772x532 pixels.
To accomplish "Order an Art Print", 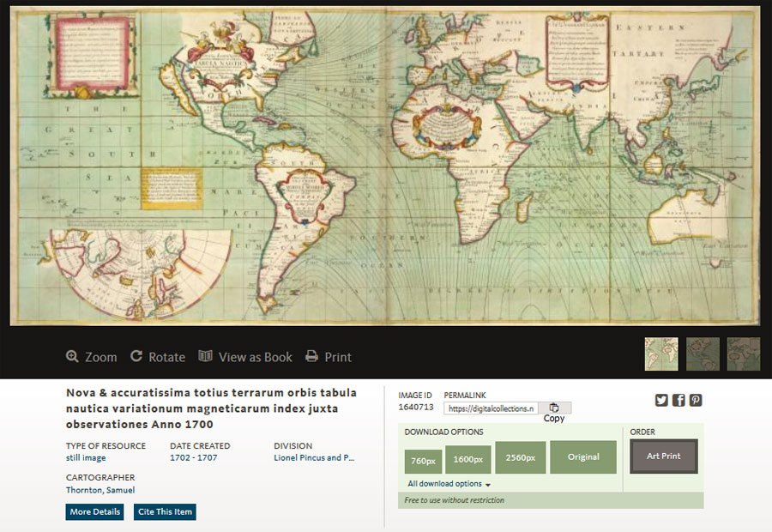I will (665, 456).
